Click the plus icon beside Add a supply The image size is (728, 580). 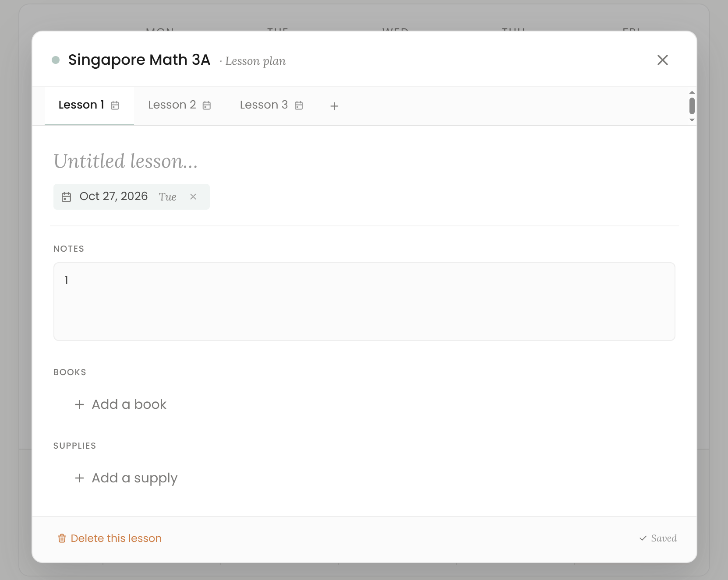79,478
